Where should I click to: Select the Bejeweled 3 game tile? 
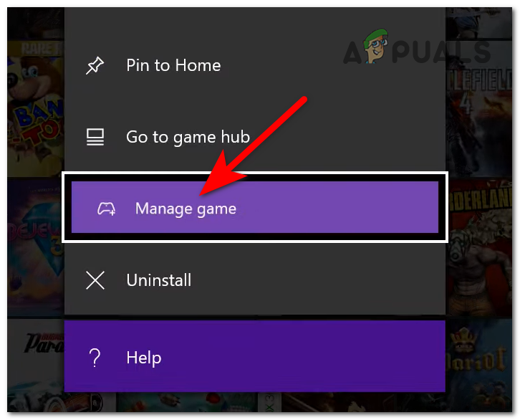point(36,247)
